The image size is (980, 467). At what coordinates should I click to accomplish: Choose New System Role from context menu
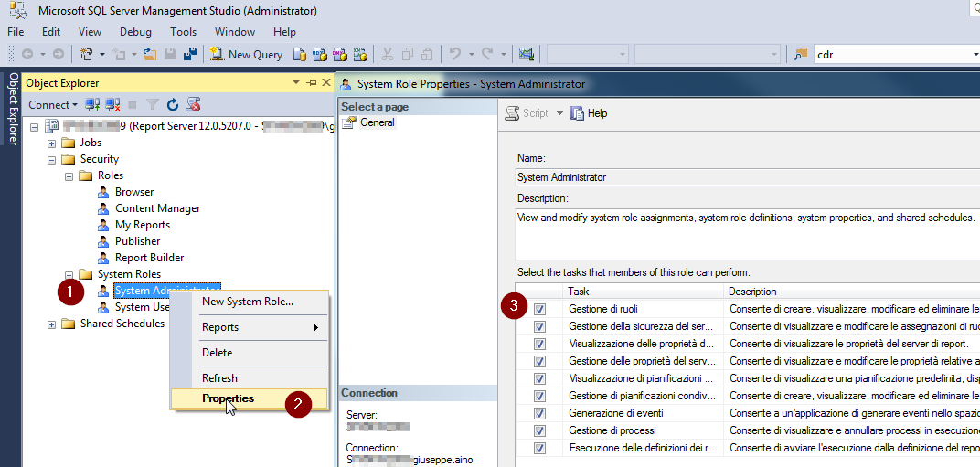[248, 302]
